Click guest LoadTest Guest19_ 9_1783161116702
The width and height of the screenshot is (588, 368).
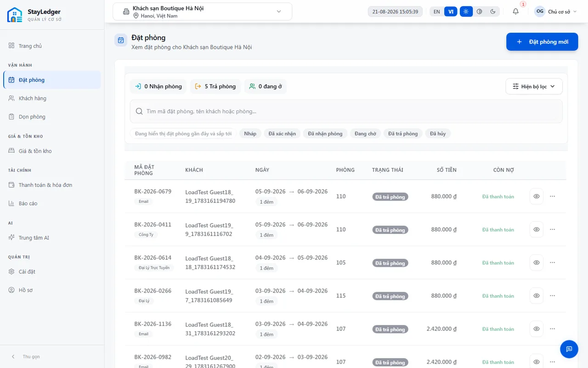point(209,230)
